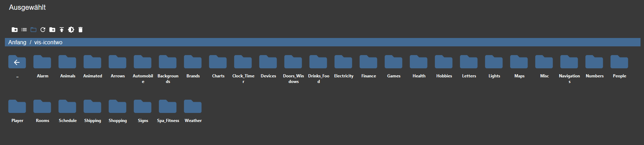Open the Player folder
Image resolution: width=644 pixels, height=145 pixels.
(x=17, y=106)
